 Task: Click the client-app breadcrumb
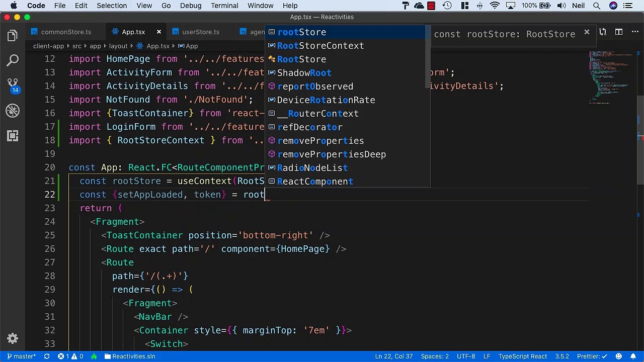click(48, 46)
